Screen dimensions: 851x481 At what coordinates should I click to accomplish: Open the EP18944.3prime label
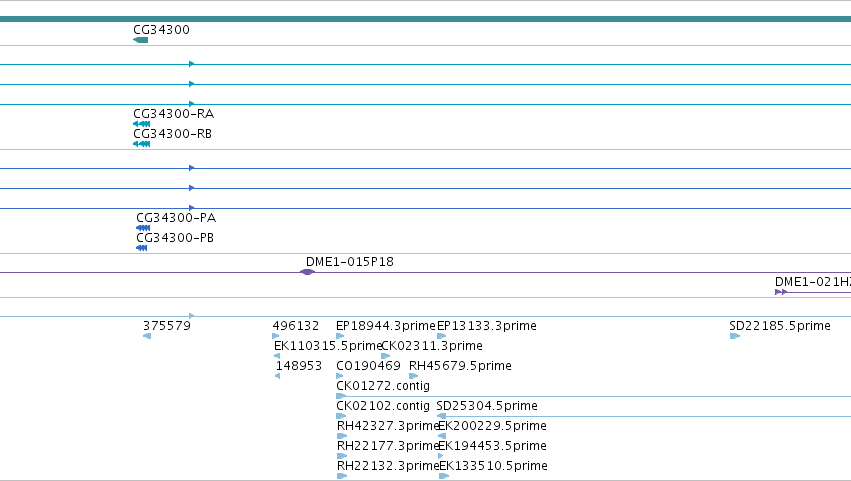[386, 326]
